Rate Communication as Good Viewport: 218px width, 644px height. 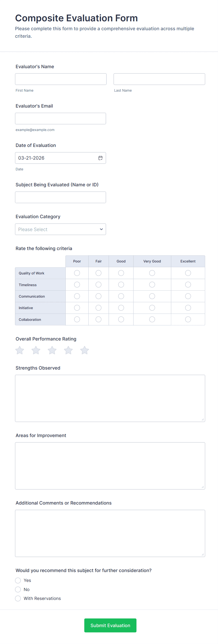(x=121, y=296)
